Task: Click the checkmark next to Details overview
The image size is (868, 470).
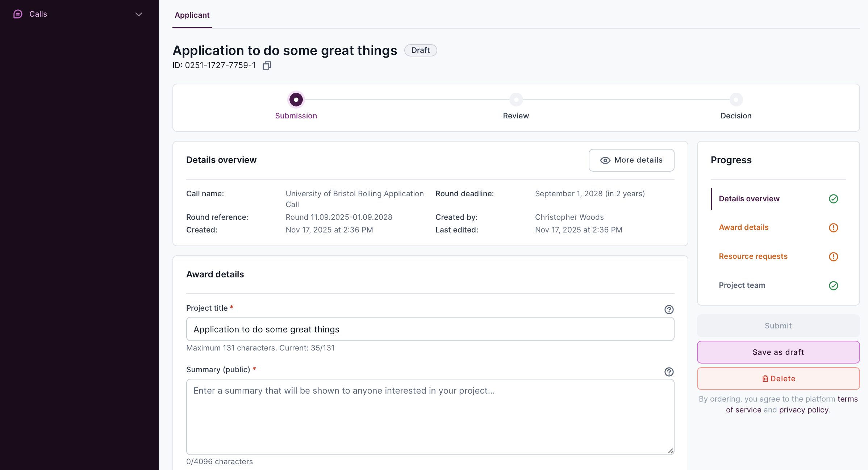Action: click(x=833, y=198)
